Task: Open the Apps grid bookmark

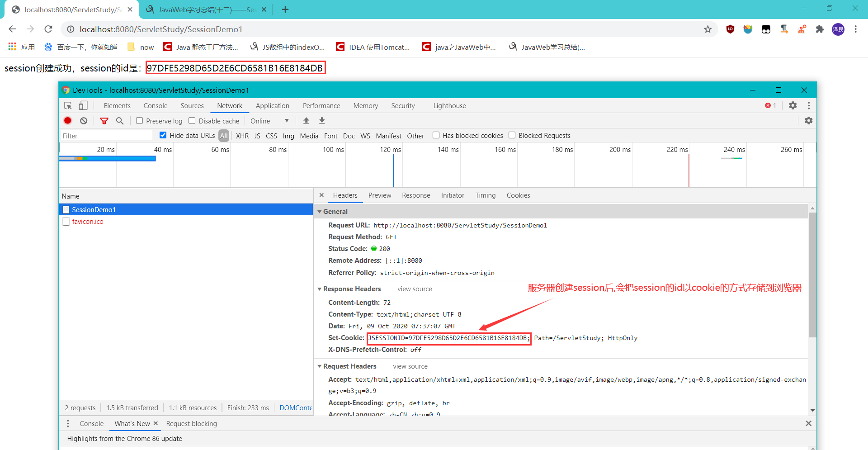Action: pos(22,47)
